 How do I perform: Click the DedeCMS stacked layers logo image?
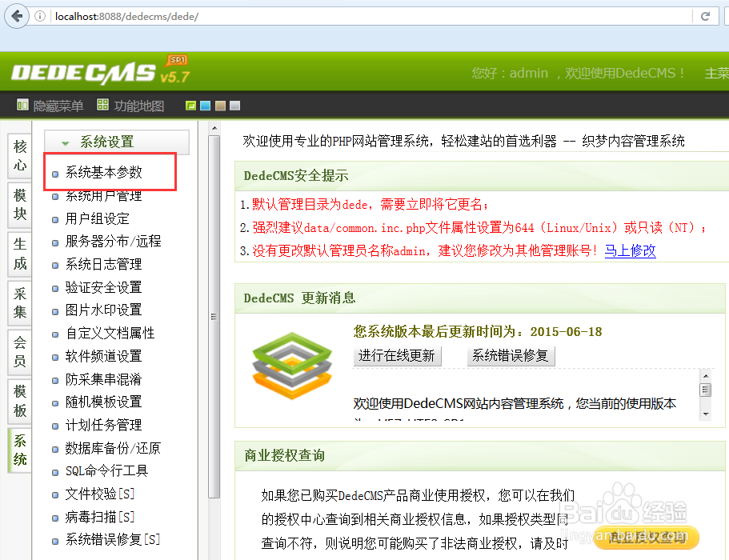coord(292,366)
